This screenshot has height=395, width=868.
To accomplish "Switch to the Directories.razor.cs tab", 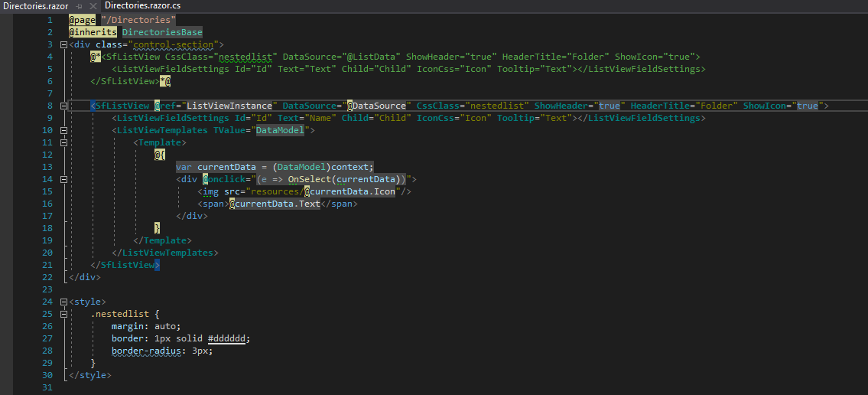I will coord(142,6).
